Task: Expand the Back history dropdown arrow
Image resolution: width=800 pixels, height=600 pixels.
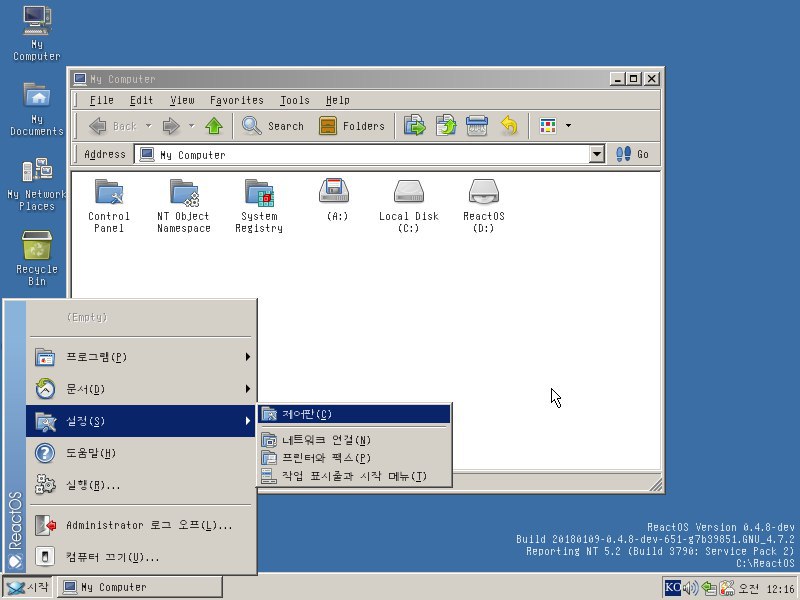Action: [148, 126]
